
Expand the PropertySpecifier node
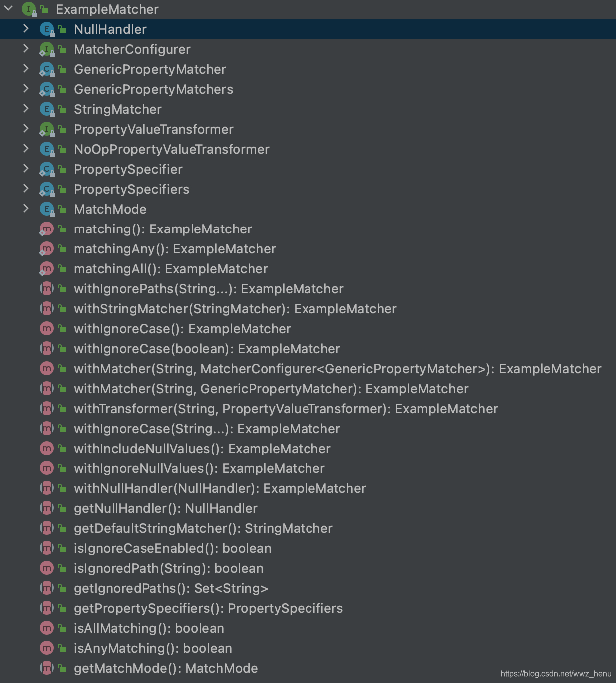26,169
